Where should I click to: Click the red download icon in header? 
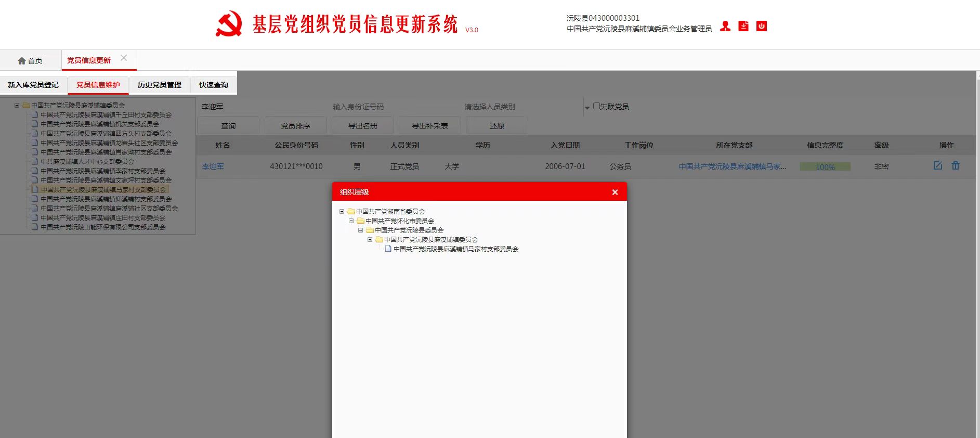[x=743, y=26]
